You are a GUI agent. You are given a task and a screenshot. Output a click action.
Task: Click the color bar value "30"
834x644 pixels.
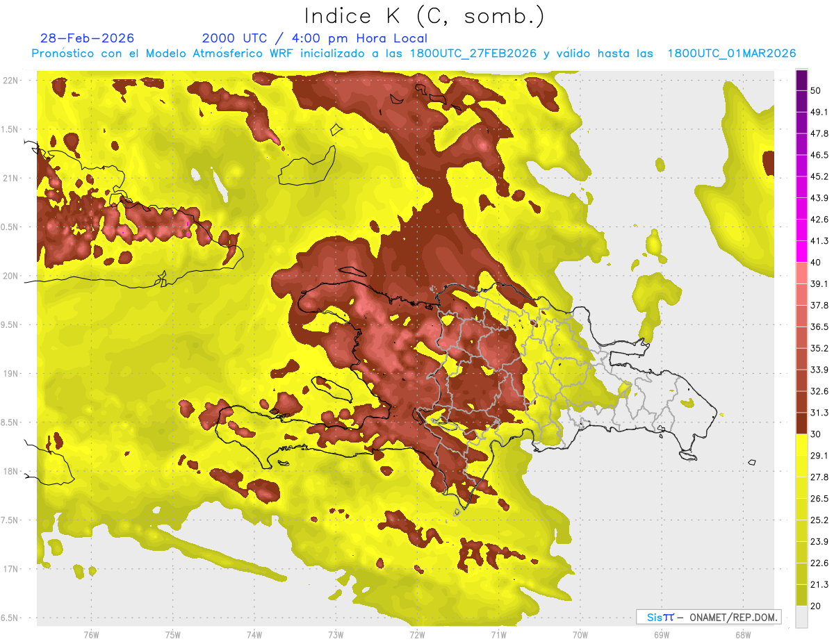(815, 434)
